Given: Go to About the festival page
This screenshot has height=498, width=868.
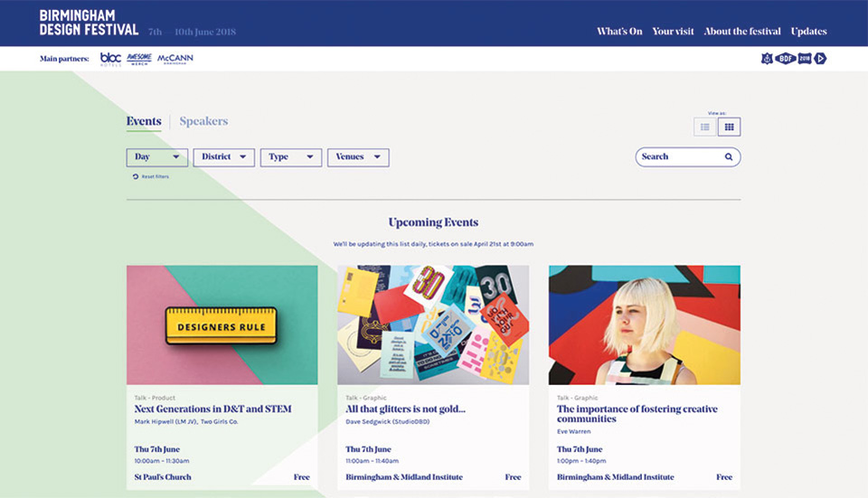Looking at the screenshot, I should 742,31.
